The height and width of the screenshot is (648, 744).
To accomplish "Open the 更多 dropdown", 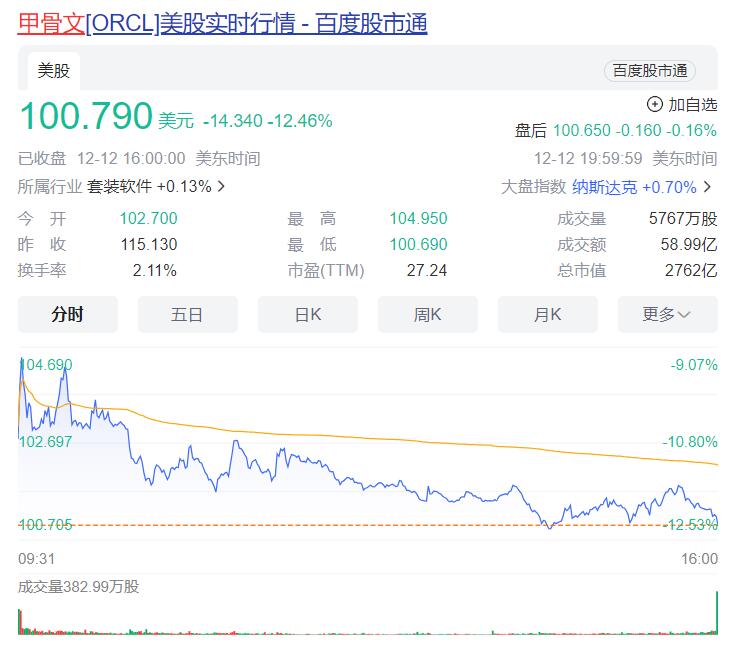I will 668,314.
